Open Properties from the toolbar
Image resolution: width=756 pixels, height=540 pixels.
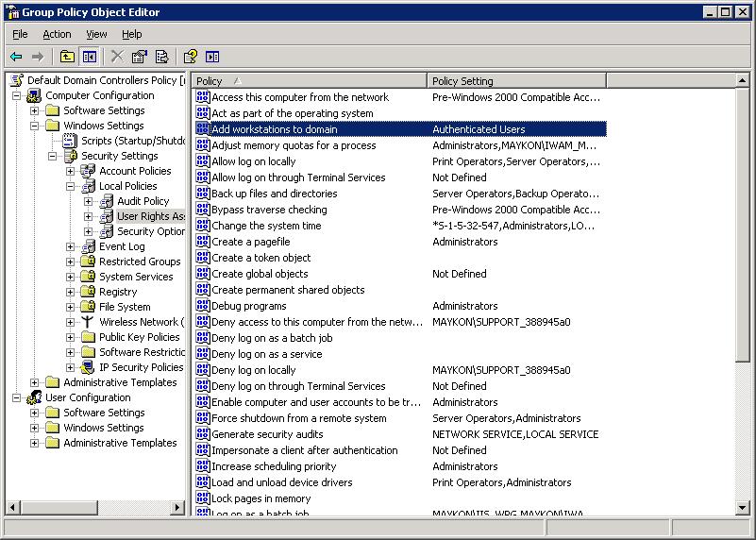click(x=140, y=57)
